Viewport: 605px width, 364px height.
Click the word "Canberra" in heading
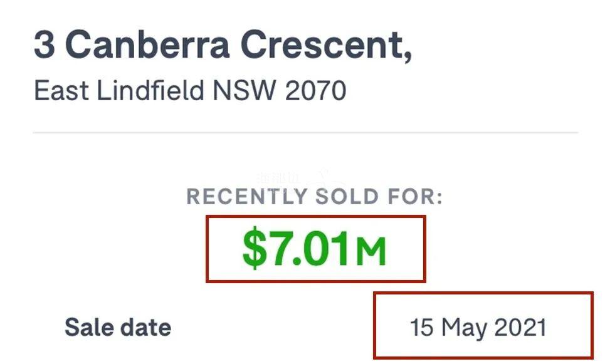coord(147,44)
